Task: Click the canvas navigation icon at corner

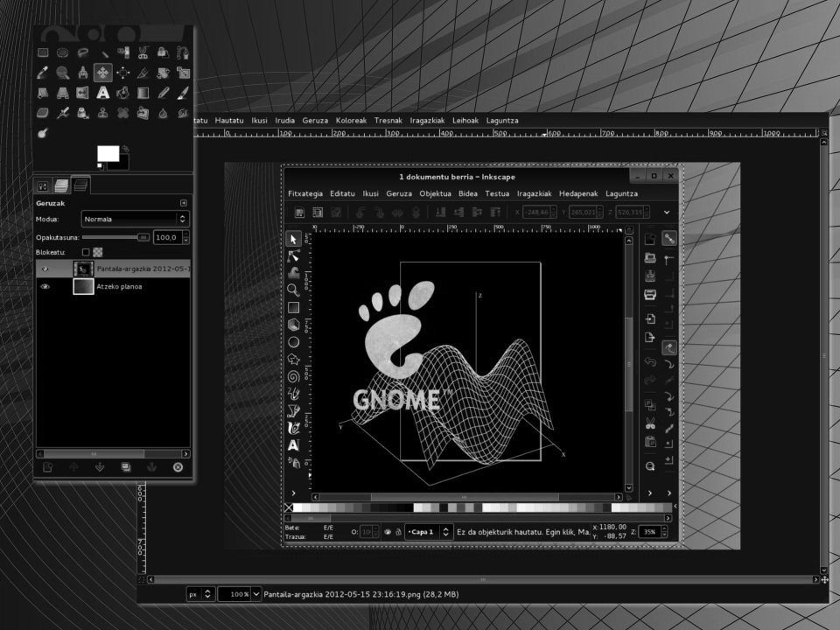Action: point(824,579)
